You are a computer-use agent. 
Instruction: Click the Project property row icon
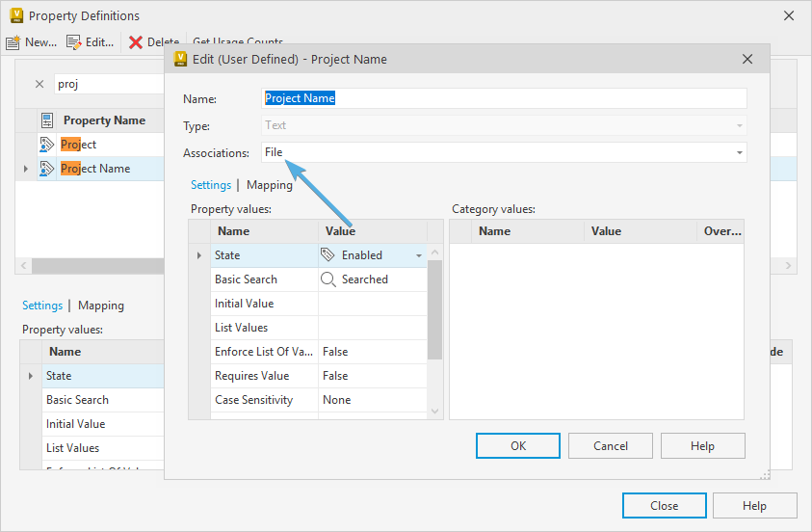point(47,145)
